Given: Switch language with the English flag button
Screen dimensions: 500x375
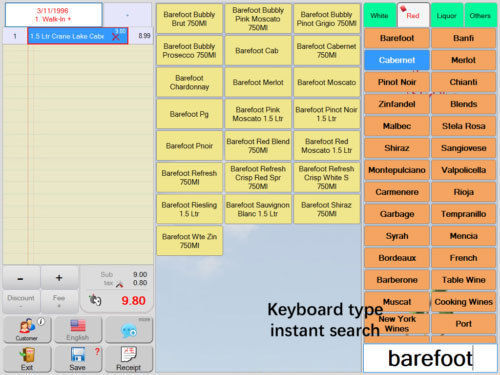Looking at the screenshot, I should (x=78, y=330).
